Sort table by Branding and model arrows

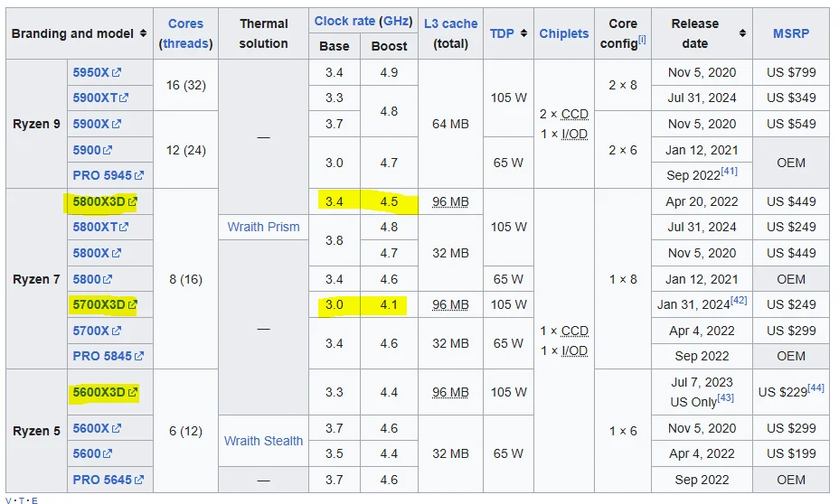pyautogui.click(x=143, y=33)
